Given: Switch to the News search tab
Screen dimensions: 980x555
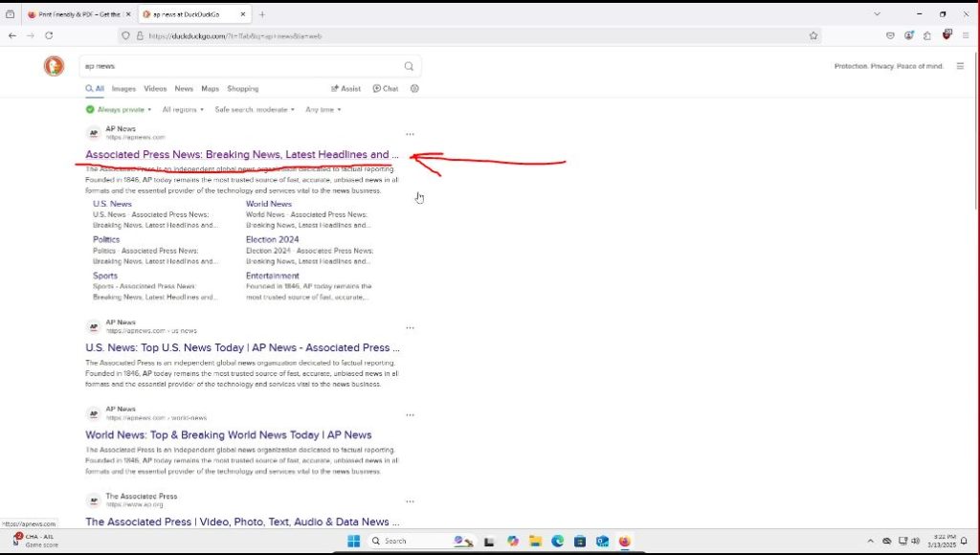Looking at the screenshot, I should pos(184,89).
